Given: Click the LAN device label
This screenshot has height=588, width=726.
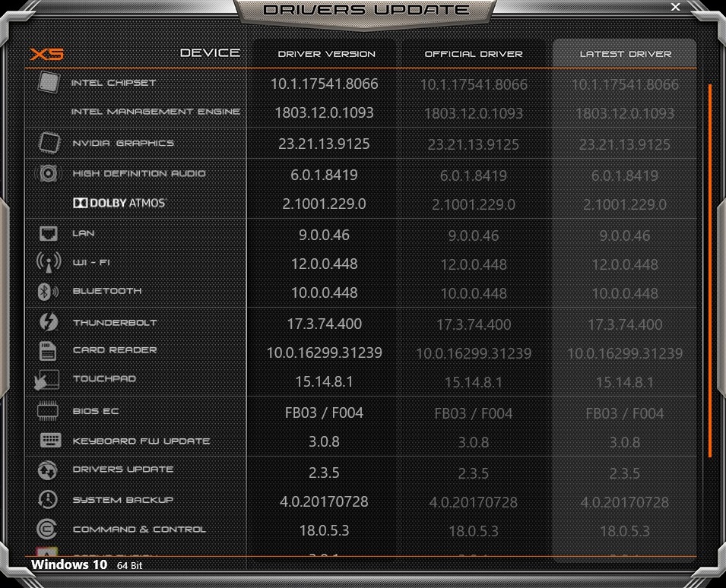Looking at the screenshot, I should coord(84,234).
